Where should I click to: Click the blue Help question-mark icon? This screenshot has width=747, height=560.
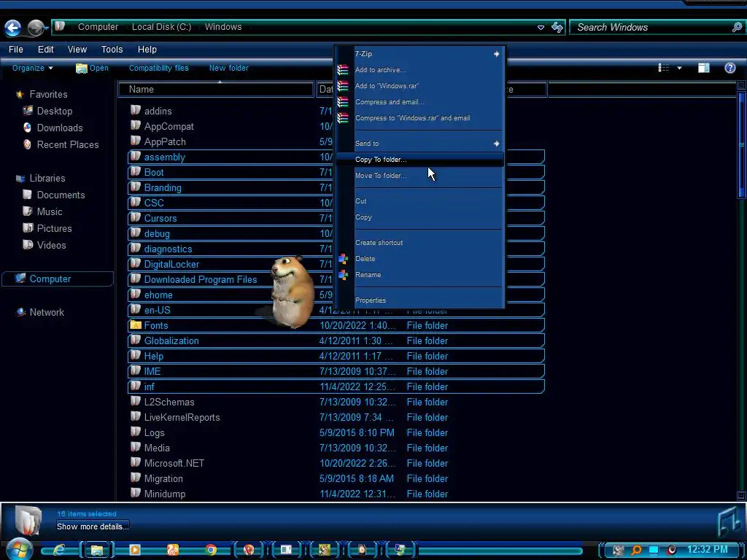(x=729, y=68)
